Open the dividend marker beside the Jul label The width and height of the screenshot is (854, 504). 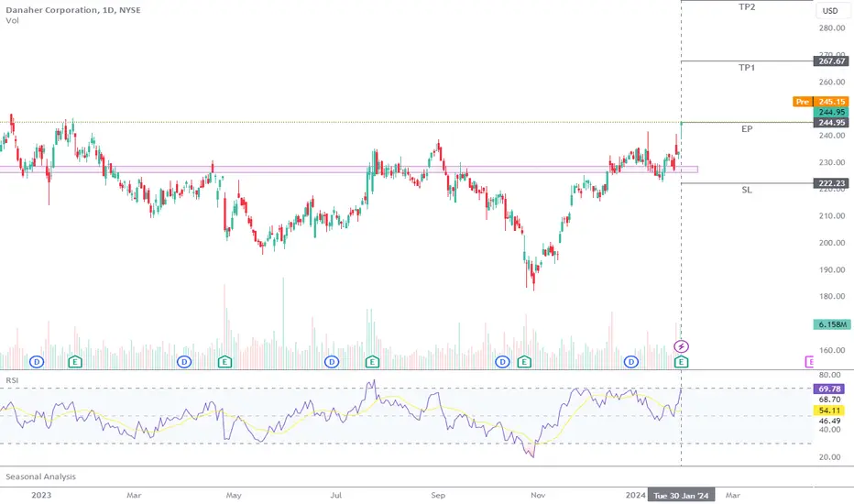[332, 362]
